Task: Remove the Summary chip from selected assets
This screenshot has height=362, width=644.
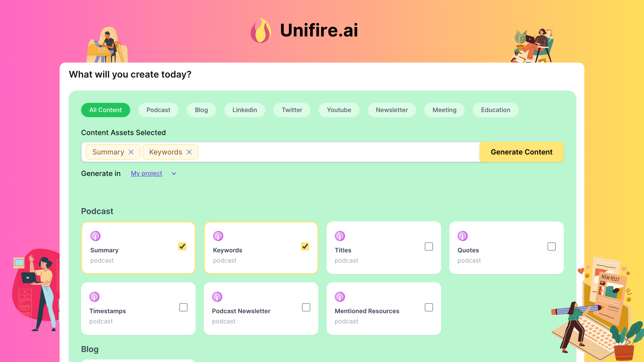Action: pyautogui.click(x=131, y=152)
